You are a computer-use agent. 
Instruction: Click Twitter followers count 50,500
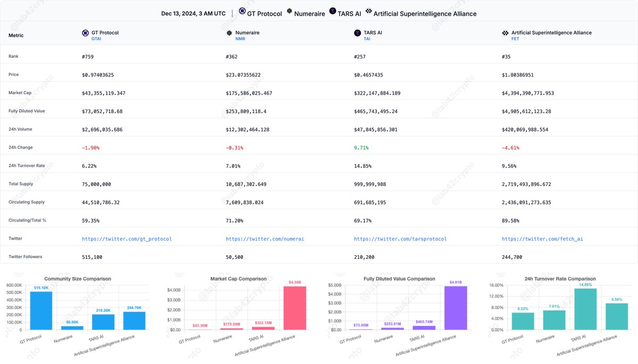coord(235,257)
